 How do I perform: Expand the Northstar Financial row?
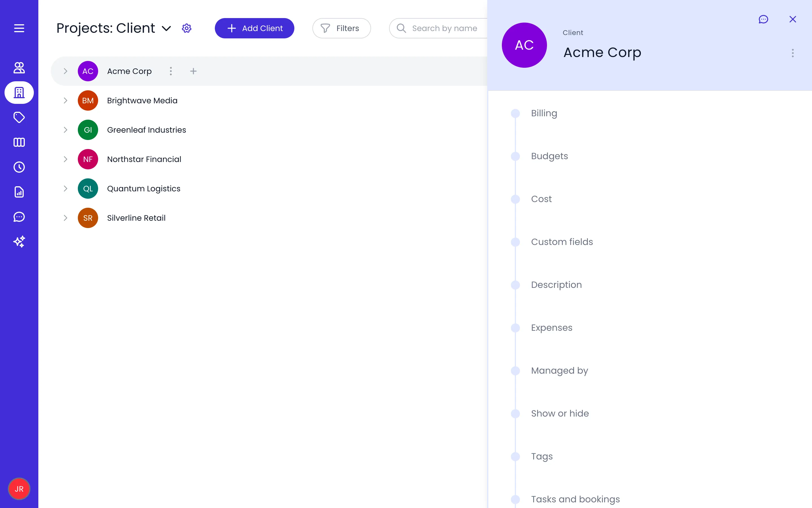click(x=65, y=159)
